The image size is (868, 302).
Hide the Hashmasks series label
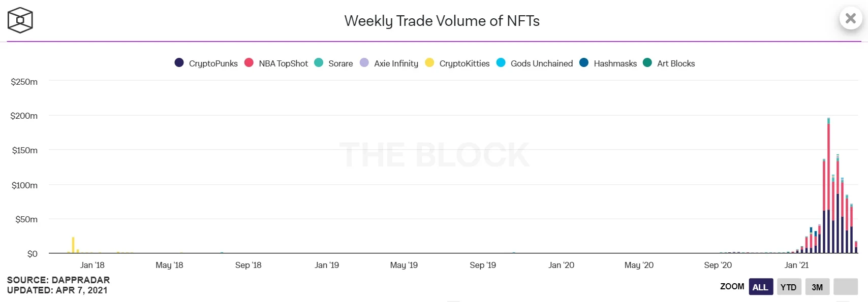click(x=615, y=63)
